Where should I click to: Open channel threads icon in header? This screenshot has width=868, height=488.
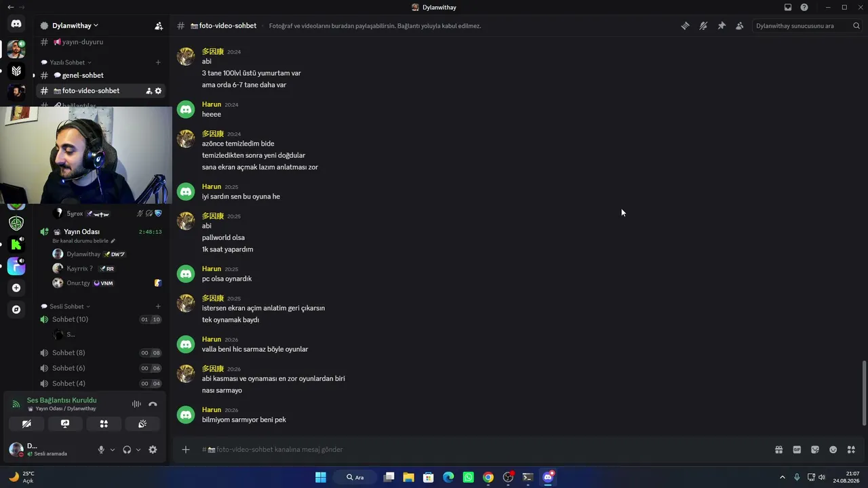[686, 26]
